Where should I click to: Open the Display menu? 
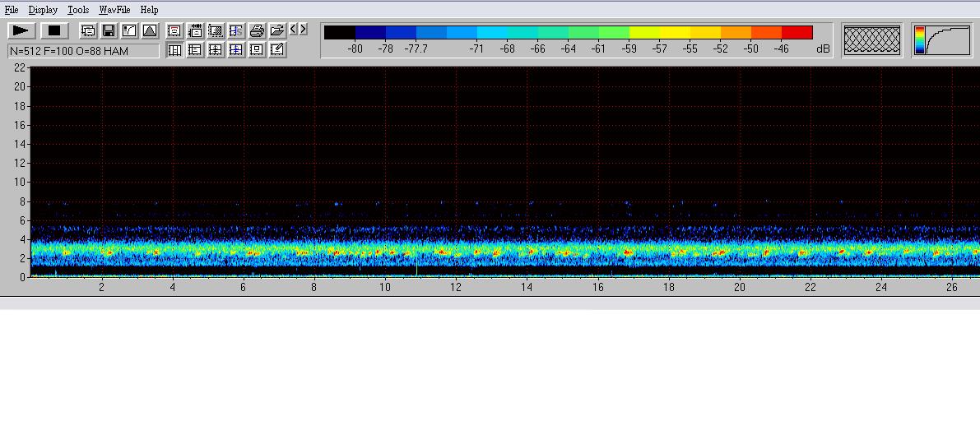point(43,10)
